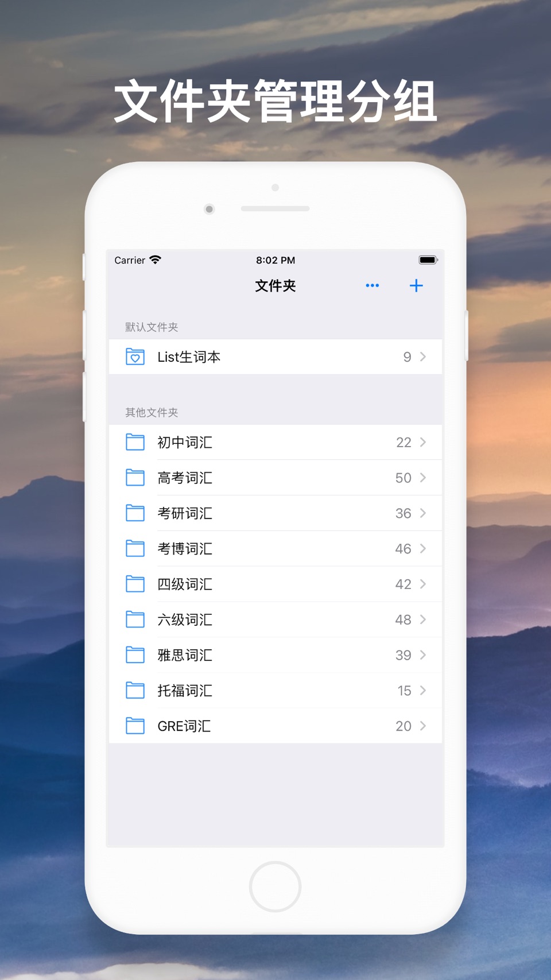The width and height of the screenshot is (551, 980).
Task: Click folder icon beside 四级词汇
Action: (135, 584)
